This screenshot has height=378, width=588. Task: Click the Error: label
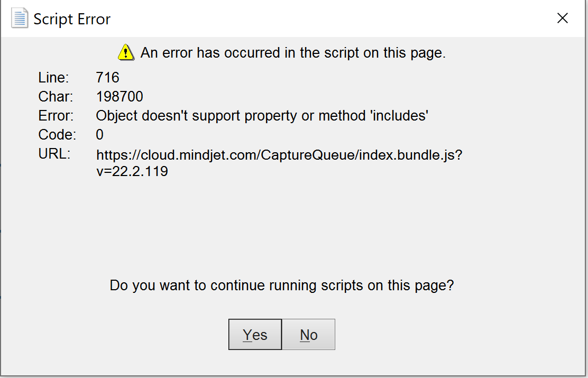(56, 115)
